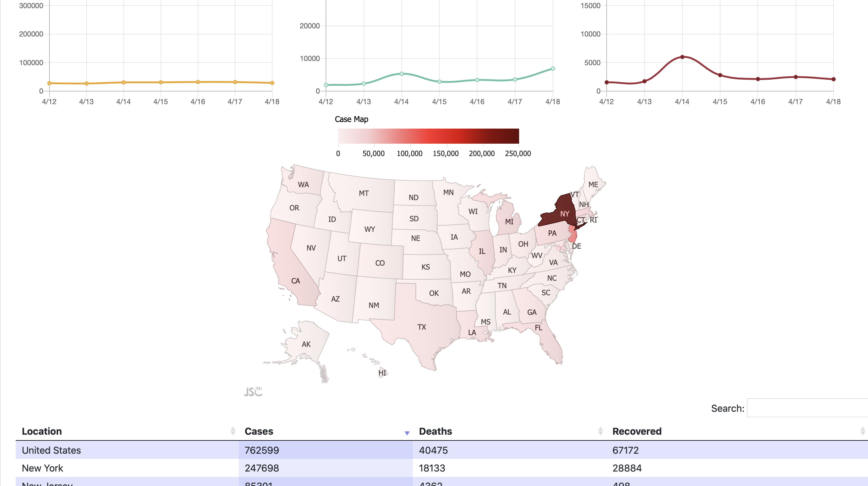Select Illinois on the case map
This screenshot has height=486, width=868.
click(482, 251)
